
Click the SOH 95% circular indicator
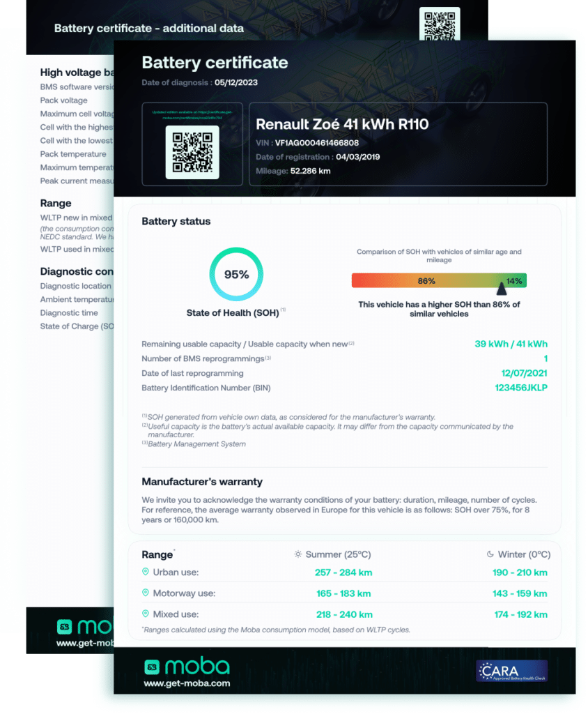click(236, 275)
